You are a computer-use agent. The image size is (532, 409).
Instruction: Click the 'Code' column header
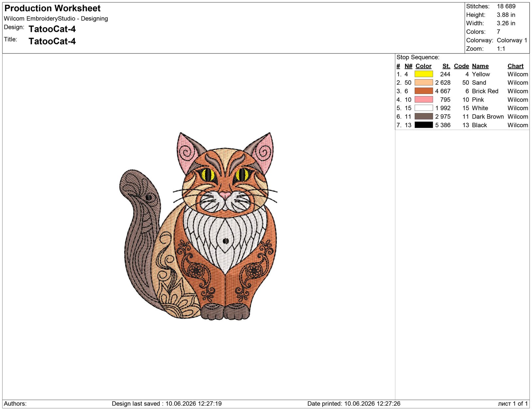(462, 66)
